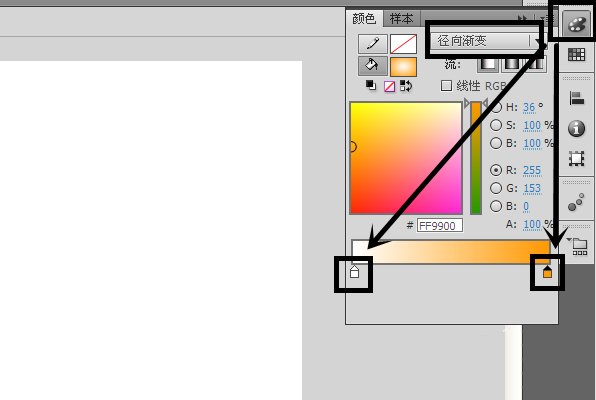Select the G green radio button
The width and height of the screenshot is (596, 400).
coord(496,188)
